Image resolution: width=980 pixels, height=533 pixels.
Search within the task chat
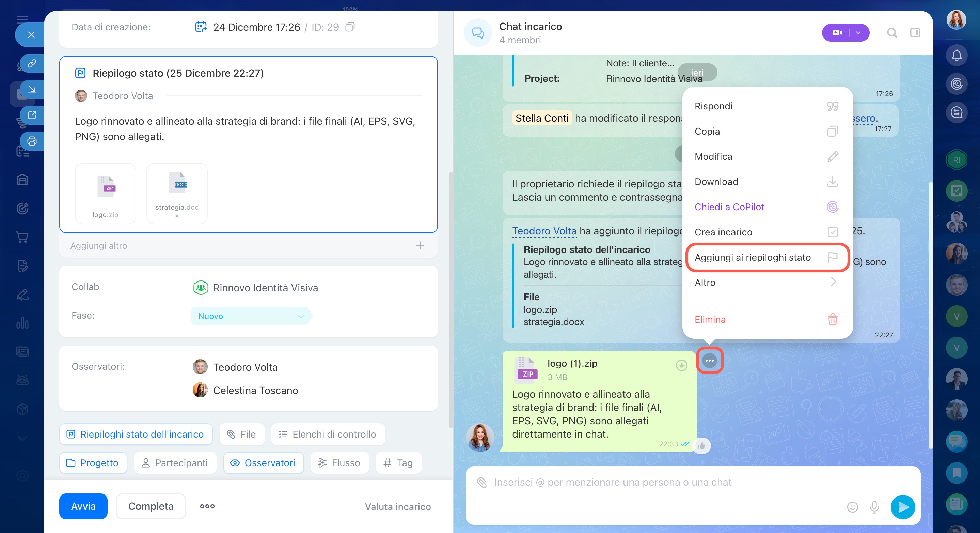point(892,33)
